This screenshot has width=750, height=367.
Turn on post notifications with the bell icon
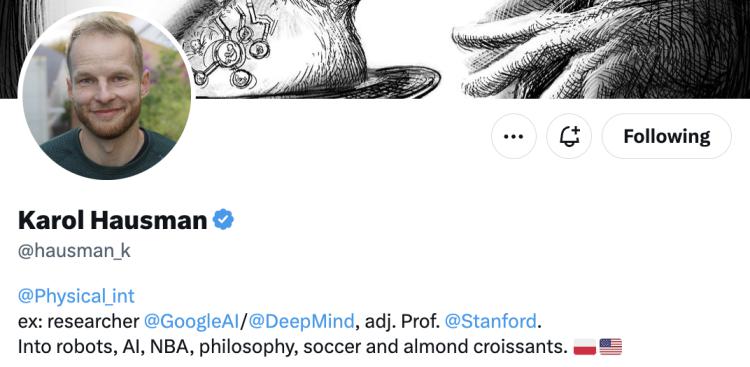[x=569, y=136]
